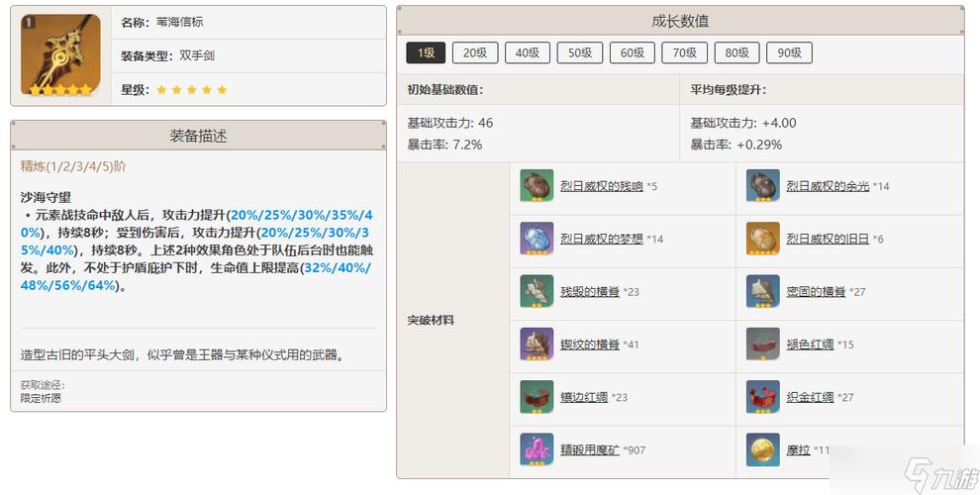980x495 pixels.
Task: Click the weapon lore sentence 造型古旧的平头大剑
Action: pyautogui.click(x=183, y=355)
